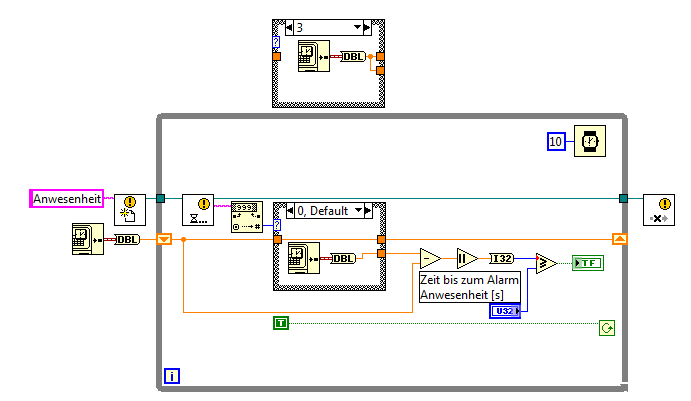
Task: Click the Wait (ms) wristwatch icon
Action: [x=590, y=141]
